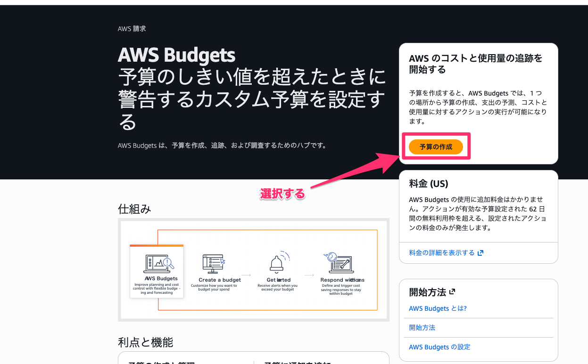This screenshot has width=588, height=364.
Task: Click the 開始方法 panel heading
Action: point(428,292)
